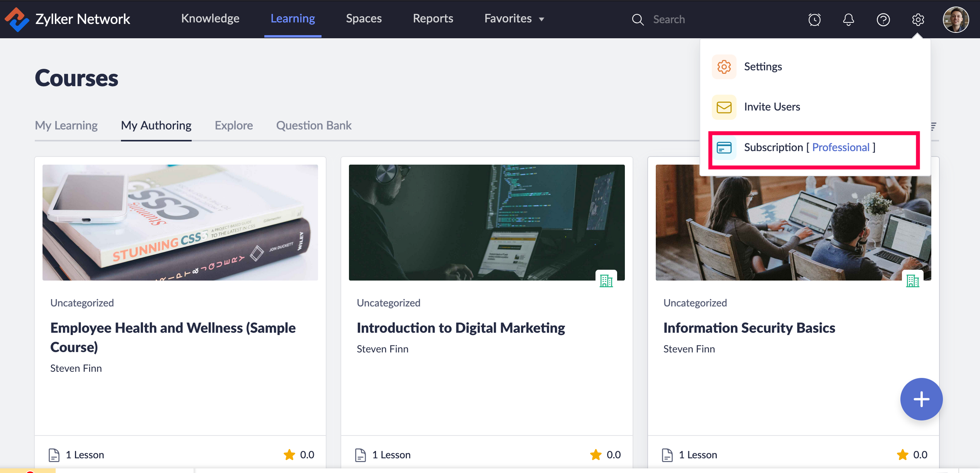Viewport: 980px width, 473px height.
Task: Select Settings from the gear menu
Action: (762, 66)
